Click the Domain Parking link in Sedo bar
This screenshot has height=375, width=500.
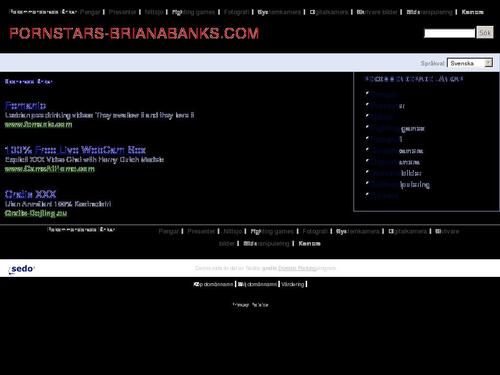click(297, 268)
